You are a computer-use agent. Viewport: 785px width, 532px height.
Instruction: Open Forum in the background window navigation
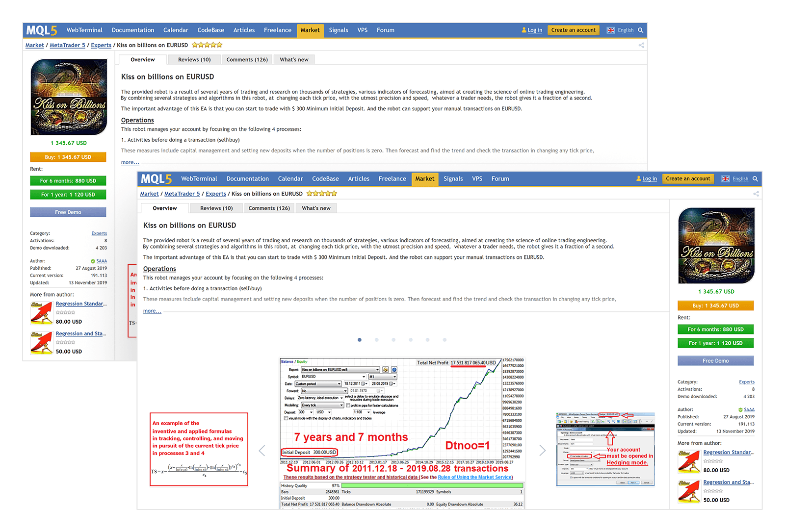pyautogui.click(x=386, y=30)
